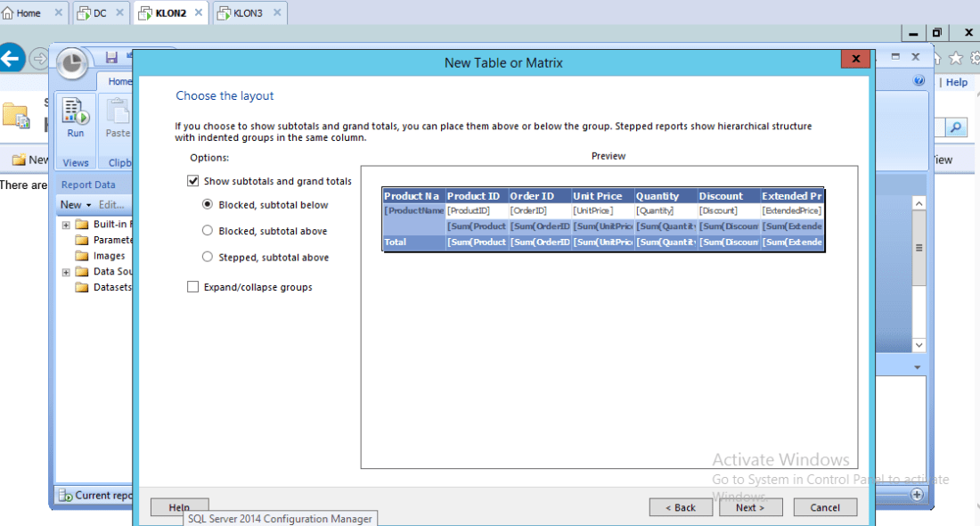Click the magnifier search icon
Image resolution: width=980 pixels, height=526 pixels.
point(956,127)
